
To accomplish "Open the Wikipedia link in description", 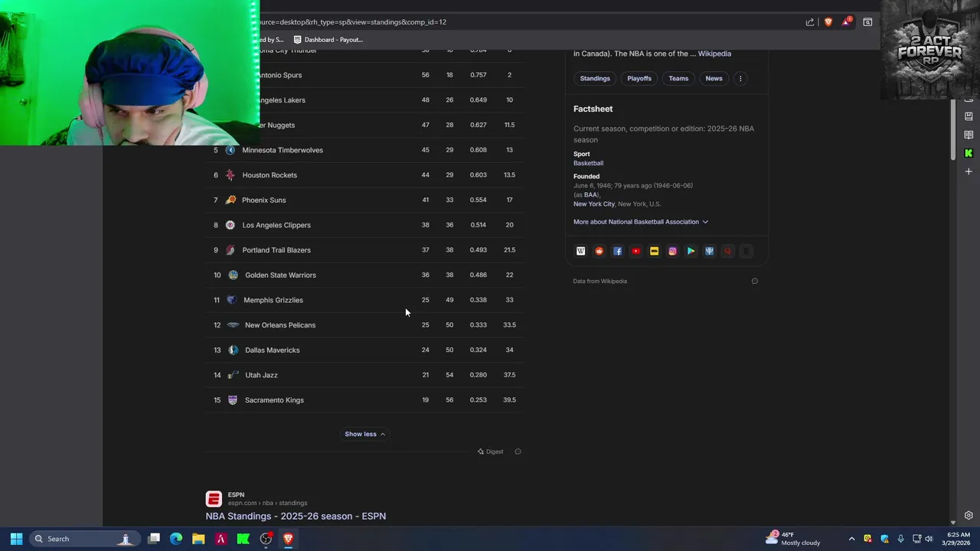I will [x=714, y=54].
